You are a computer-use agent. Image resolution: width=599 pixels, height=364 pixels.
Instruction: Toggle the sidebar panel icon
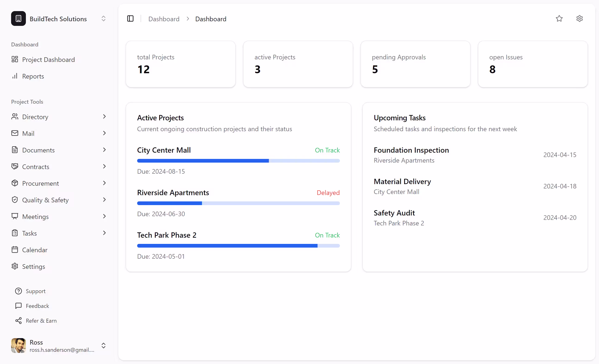[x=130, y=19]
